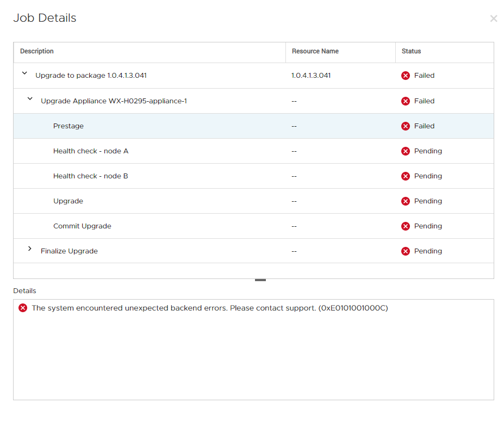This screenshot has height=422, width=504.
Task: Click the 1.0.4.1.3.041 resource name text
Action: pos(311,76)
